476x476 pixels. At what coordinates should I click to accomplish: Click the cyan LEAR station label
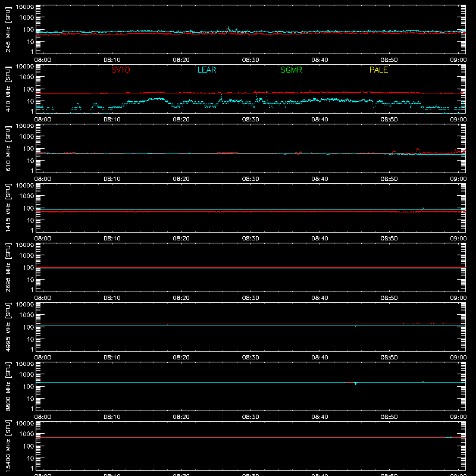point(206,70)
